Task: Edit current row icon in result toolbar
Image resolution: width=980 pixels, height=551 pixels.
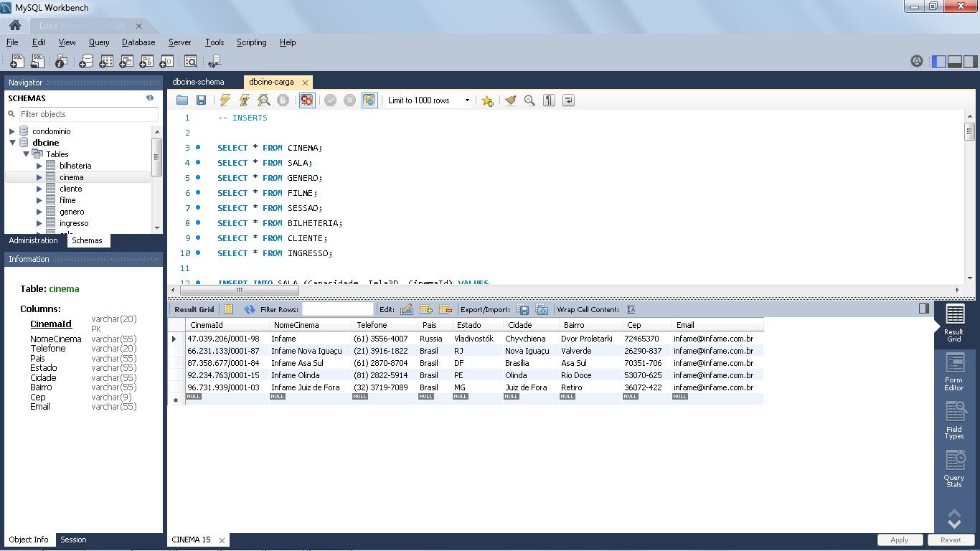Action: (x=406, y=309)
